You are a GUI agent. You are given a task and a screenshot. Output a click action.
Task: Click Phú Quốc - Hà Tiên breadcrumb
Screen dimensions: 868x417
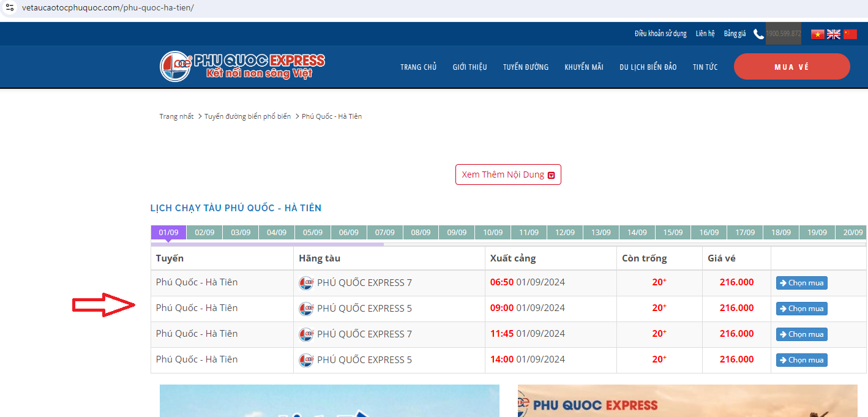click(332, 116)
